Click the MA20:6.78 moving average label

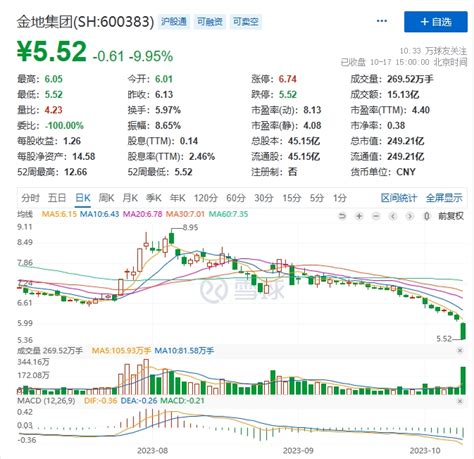click(x=142, y=214)
